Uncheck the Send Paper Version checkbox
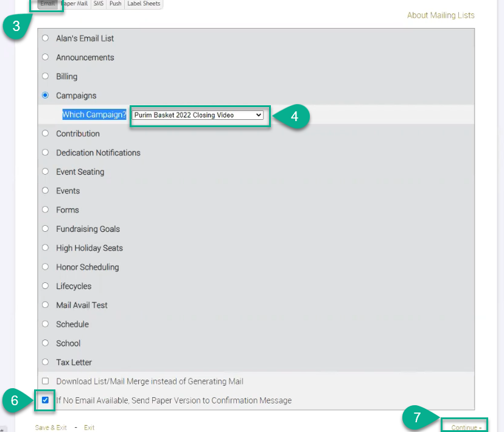 point(45,400)
